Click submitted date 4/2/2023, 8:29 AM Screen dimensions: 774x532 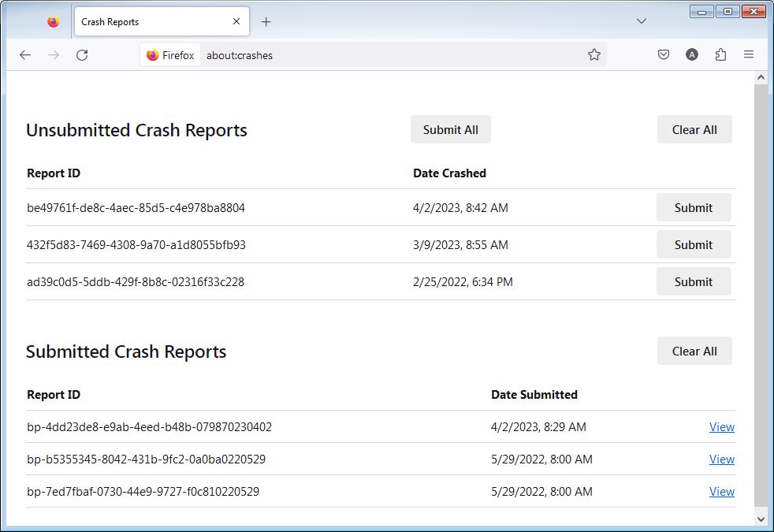click(x=538, y=427)
